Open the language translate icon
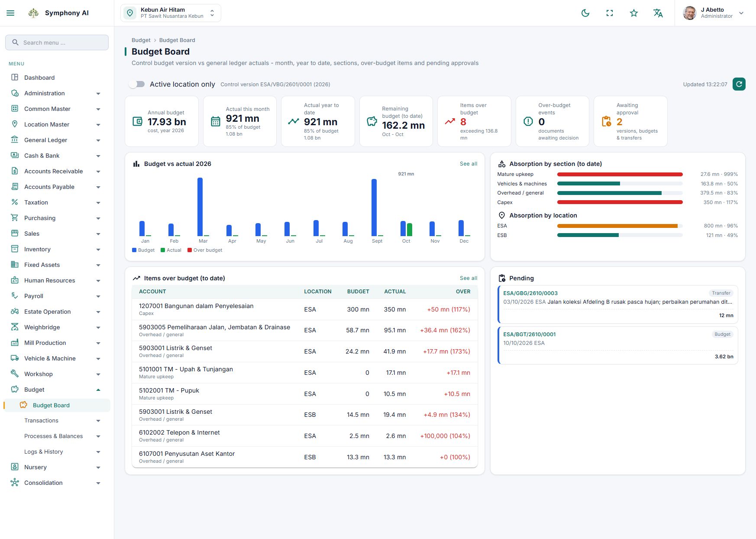 pyautogui.click(x=658, y=13)
